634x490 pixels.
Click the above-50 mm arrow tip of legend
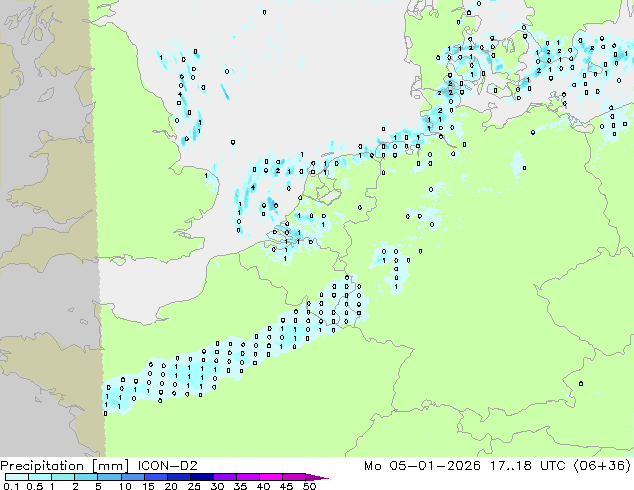317,477
